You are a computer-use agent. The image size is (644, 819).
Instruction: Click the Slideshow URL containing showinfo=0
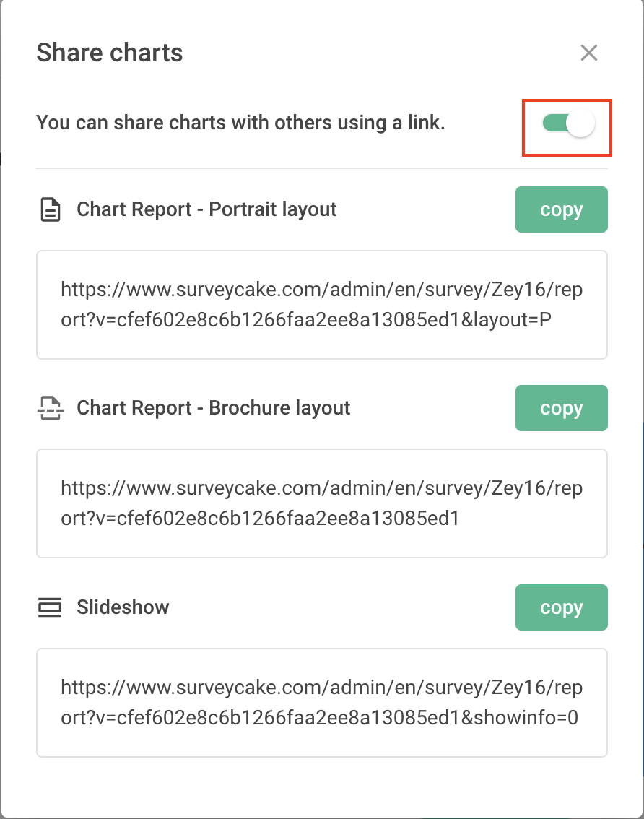tap(322, 703)
